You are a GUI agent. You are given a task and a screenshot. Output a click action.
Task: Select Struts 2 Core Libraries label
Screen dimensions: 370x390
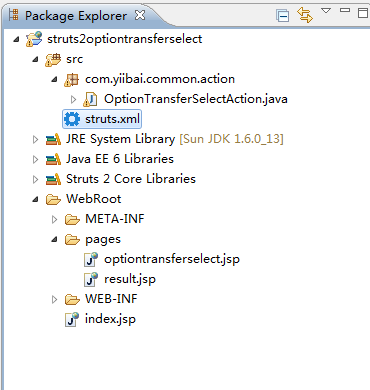(131, 179)
